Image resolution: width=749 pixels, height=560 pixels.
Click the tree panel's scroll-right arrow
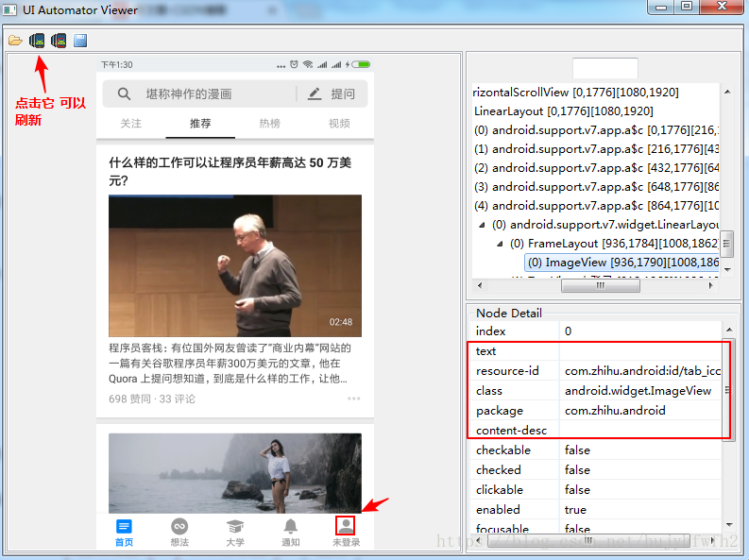tap(711, 285)
